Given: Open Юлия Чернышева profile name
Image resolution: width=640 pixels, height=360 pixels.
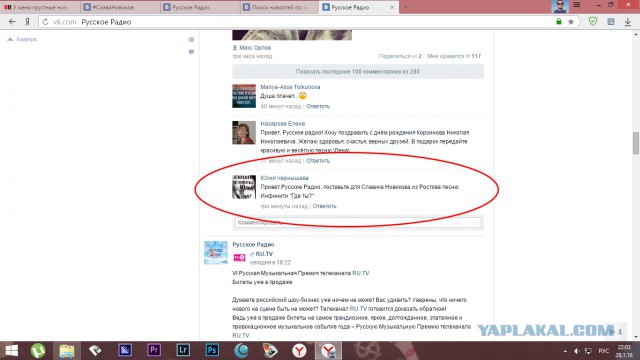Looking at the screenshot, I should (x=284, y=178).
